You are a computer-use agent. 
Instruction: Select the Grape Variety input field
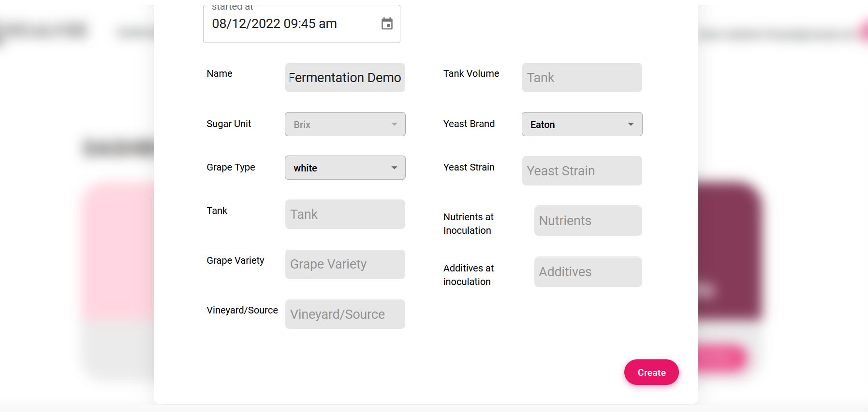tap(345, 264)
